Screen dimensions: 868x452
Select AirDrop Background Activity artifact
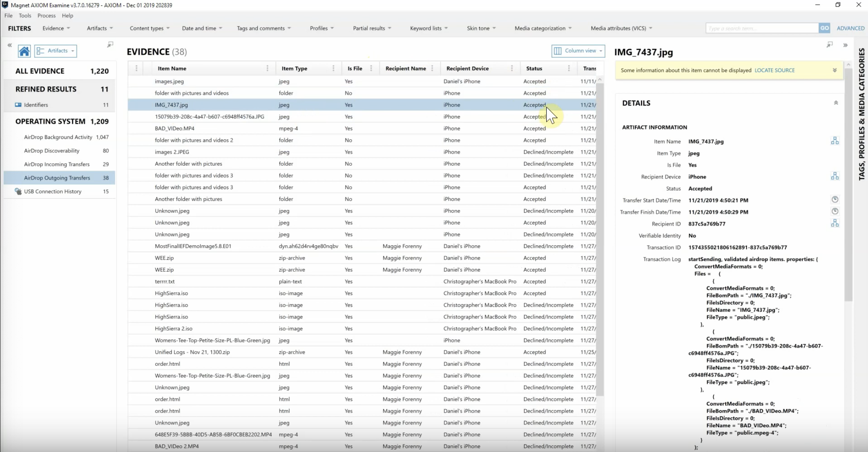coord(59,137)
